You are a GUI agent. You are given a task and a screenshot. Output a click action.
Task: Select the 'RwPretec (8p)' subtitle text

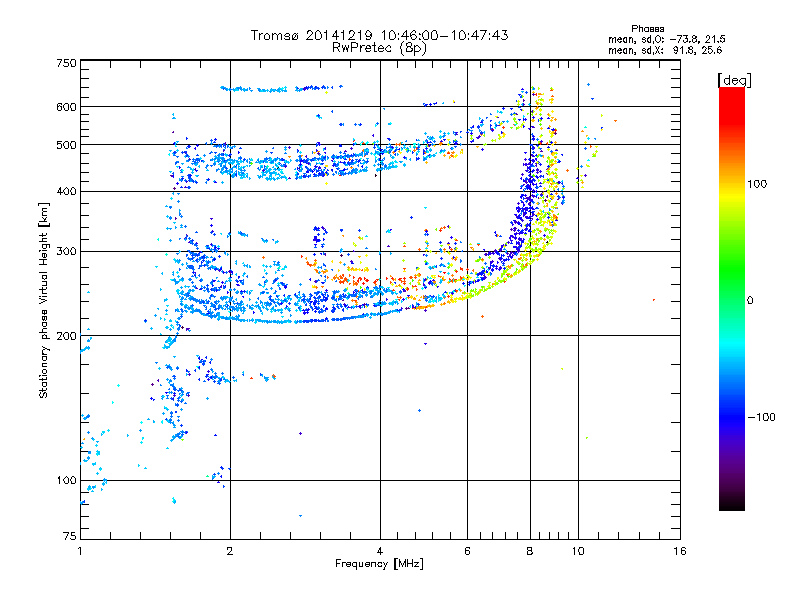pos(379,48)
